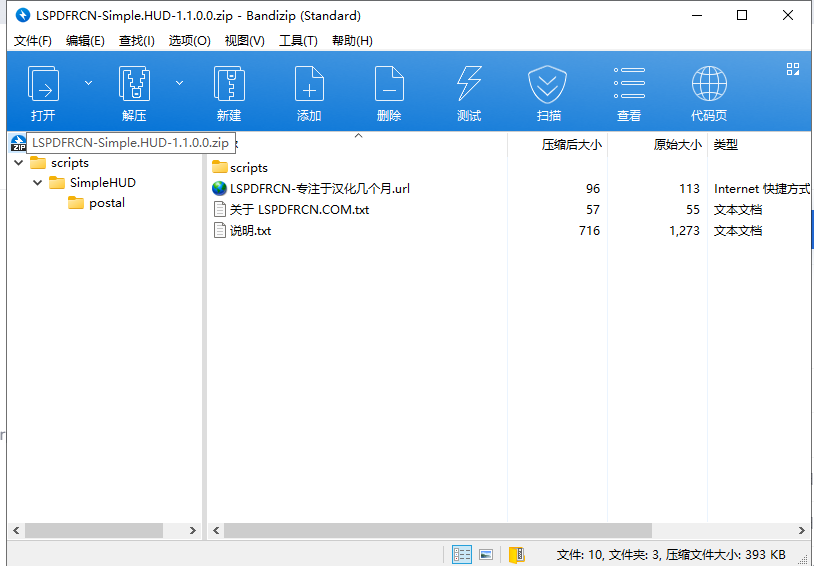Collapse the SimpleHUD tree node

point(37,182)
